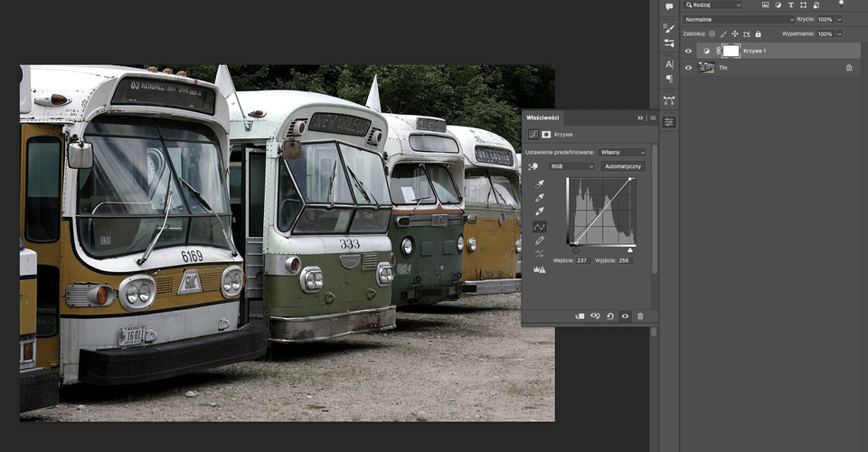Click the smooth curve values icon
Screen dimensions: 868x452
coord(540,255)
